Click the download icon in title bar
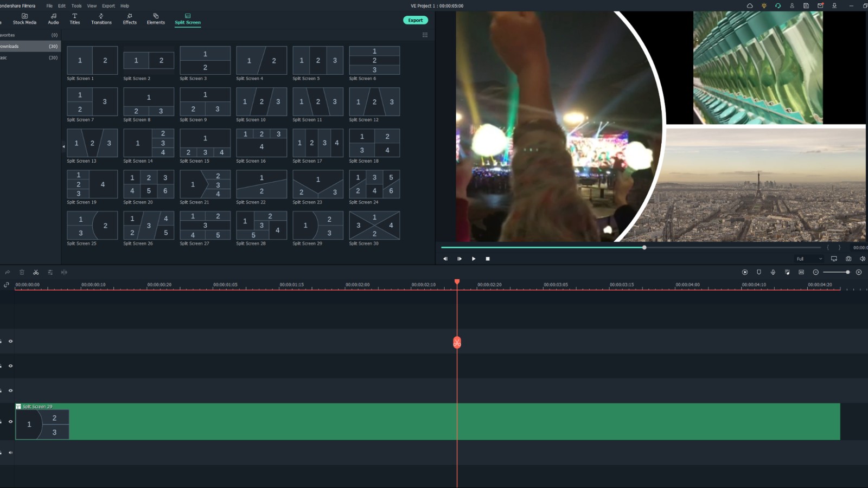This screenshot has width=868, height=488. click(x=834, y=6)
